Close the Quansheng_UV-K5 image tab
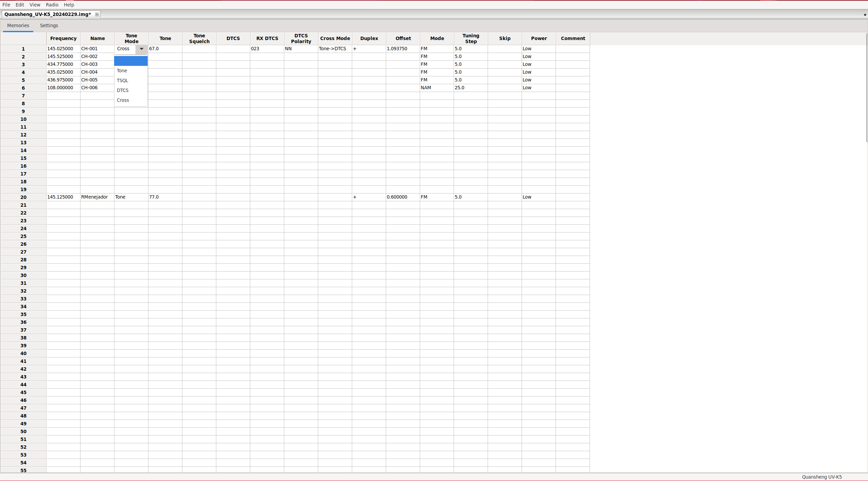Image resolution: width=868 pixels, height=481 pixels. [x=97, y=14]
